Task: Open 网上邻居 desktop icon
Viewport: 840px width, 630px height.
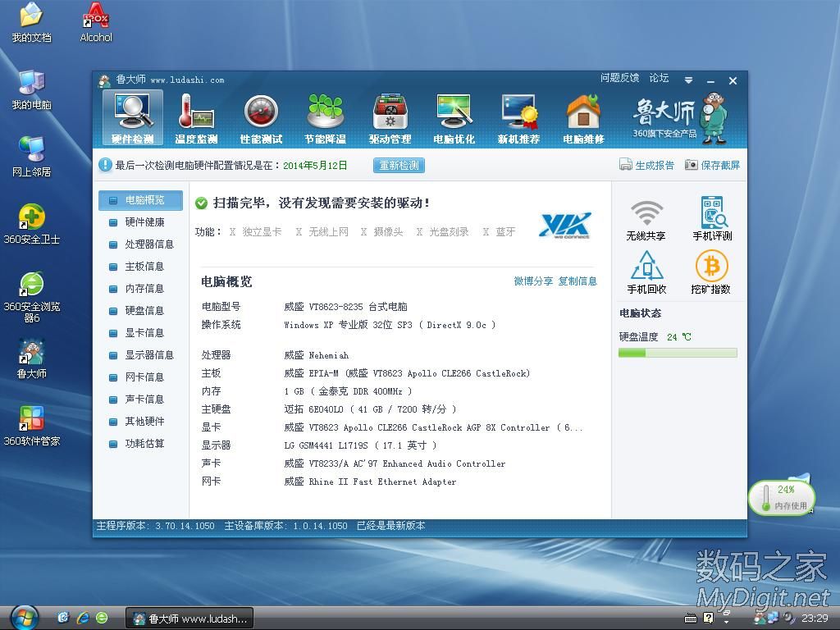Action: coord(32,157)
